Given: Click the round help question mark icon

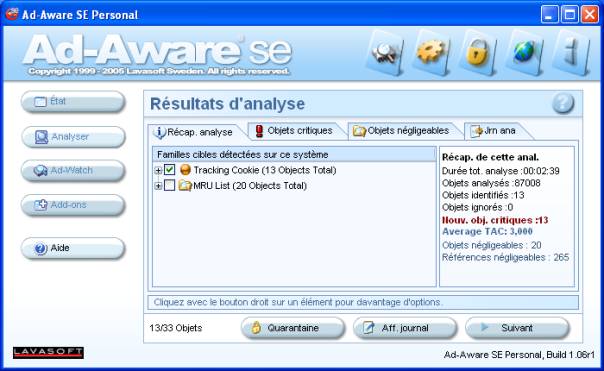Looking at the screenshot, I should click(563, 103).
